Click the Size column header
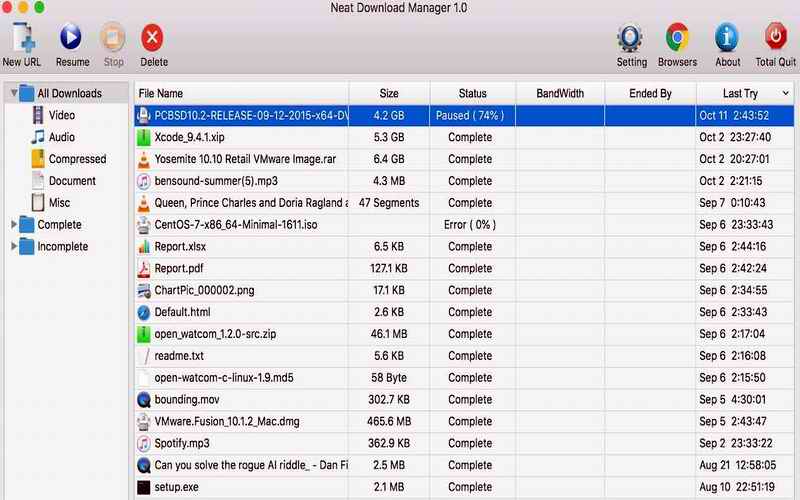Viewport: 800px width, 500px height. (x=389, y=93)
